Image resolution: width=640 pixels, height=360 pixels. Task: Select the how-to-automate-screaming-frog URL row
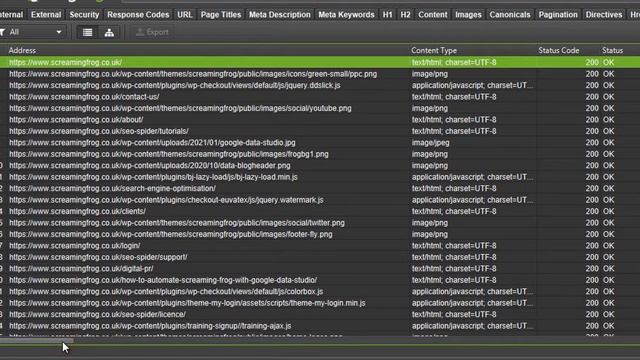(320, 280)
